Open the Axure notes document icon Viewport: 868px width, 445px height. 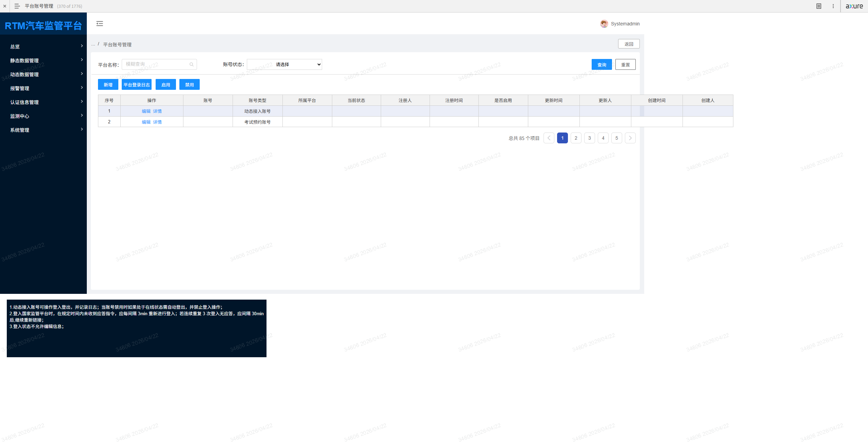(x=818, y=6)
